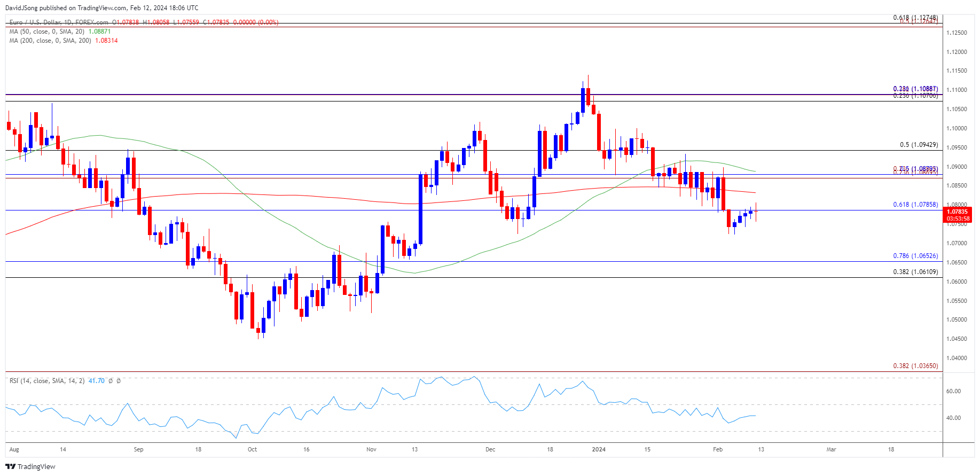Click the MA 200 value 1.08314
Image resolution: width=980 pixels, height=476 pixels.
106,41
